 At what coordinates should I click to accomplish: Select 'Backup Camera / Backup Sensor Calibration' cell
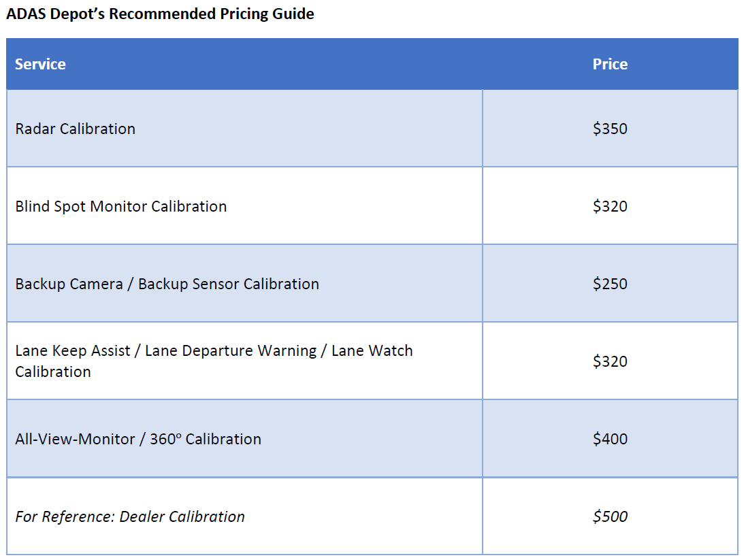(x=167, y=284)
